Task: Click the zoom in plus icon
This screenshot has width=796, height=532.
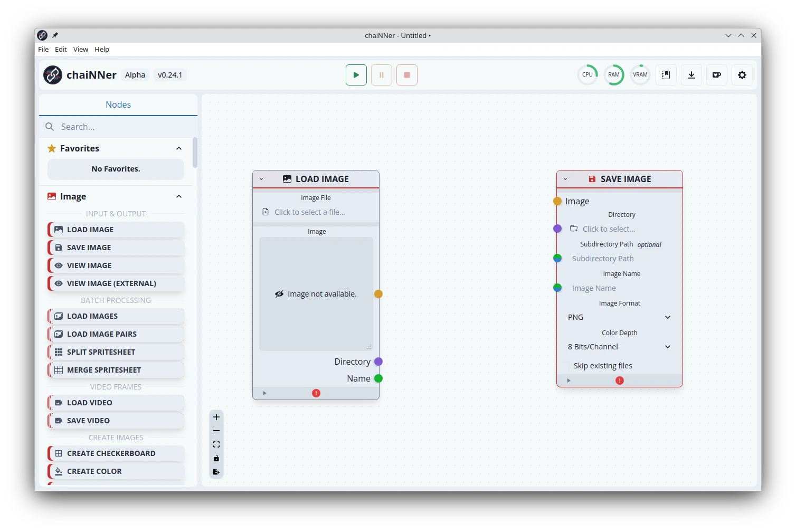Action: (216, 417)
